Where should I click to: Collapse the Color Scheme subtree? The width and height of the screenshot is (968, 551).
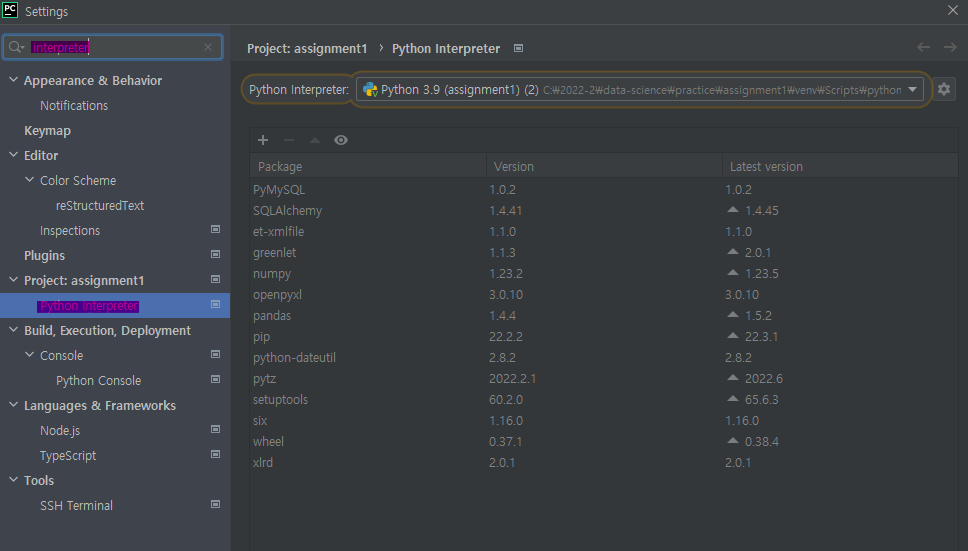(30, 180)
